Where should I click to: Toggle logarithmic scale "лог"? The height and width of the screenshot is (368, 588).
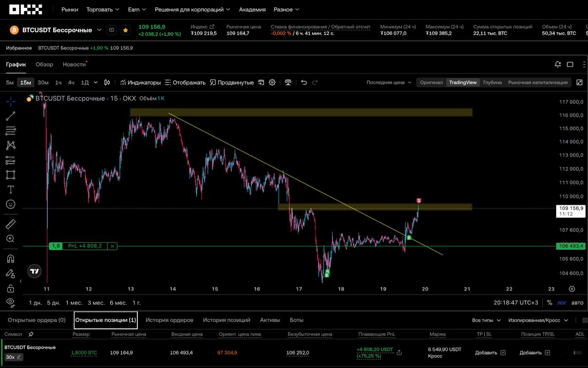pos(562,303)
